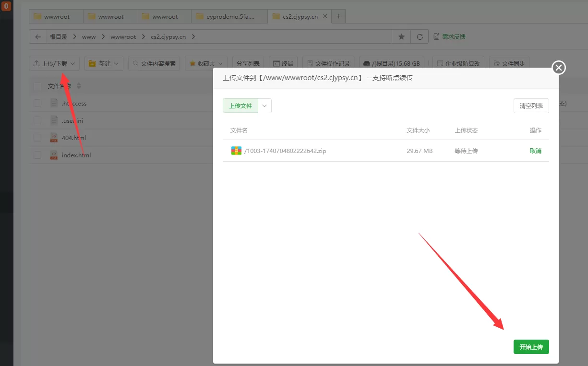Open a new tab with the plus icon
The height and width of the screenshot is (366, 588).
click(338, 16)
